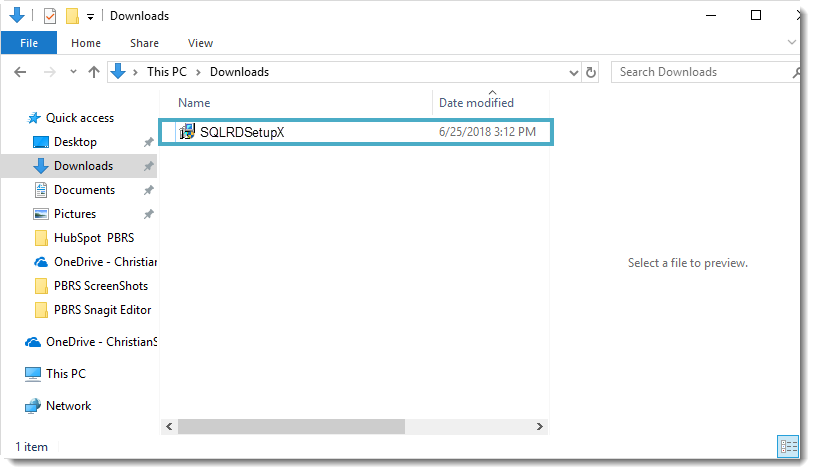Click the Network icon in navigation pane
The width and height of the screenshot is (815, 474).
click(x=33, y=406)
